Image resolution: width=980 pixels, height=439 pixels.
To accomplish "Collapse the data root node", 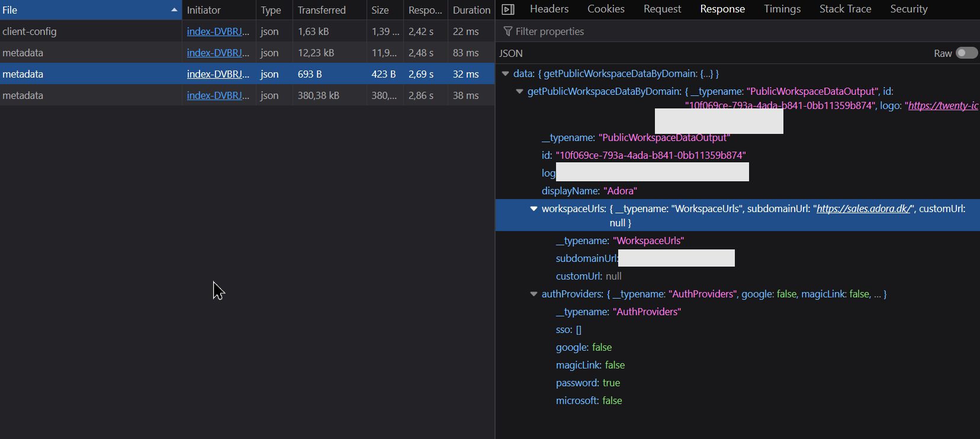I will [506, 73].
